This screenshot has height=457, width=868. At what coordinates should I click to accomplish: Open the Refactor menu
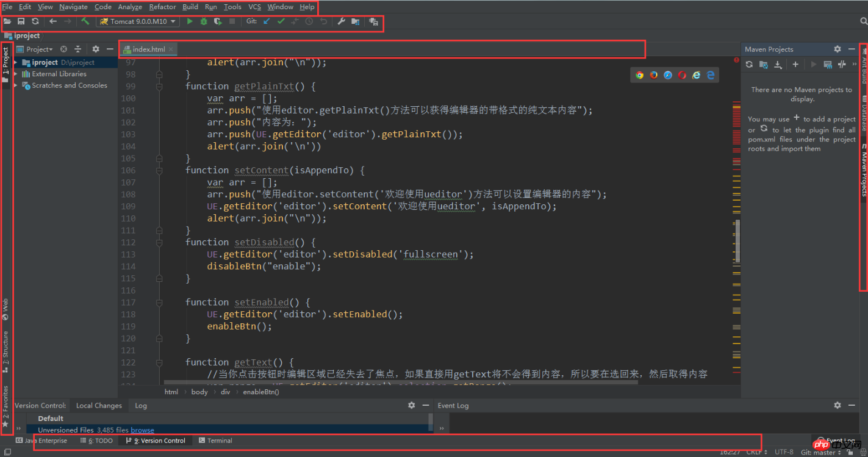(162, 7)
